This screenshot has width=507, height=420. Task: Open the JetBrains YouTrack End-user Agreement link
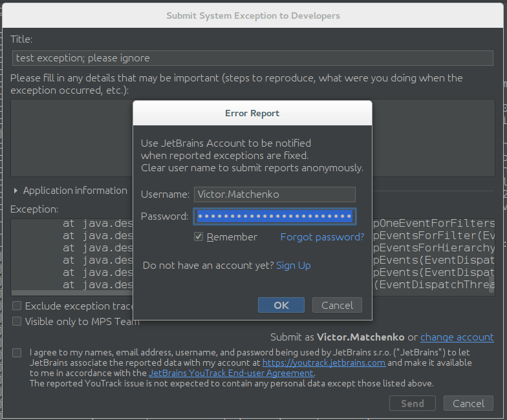coord(231,373)
